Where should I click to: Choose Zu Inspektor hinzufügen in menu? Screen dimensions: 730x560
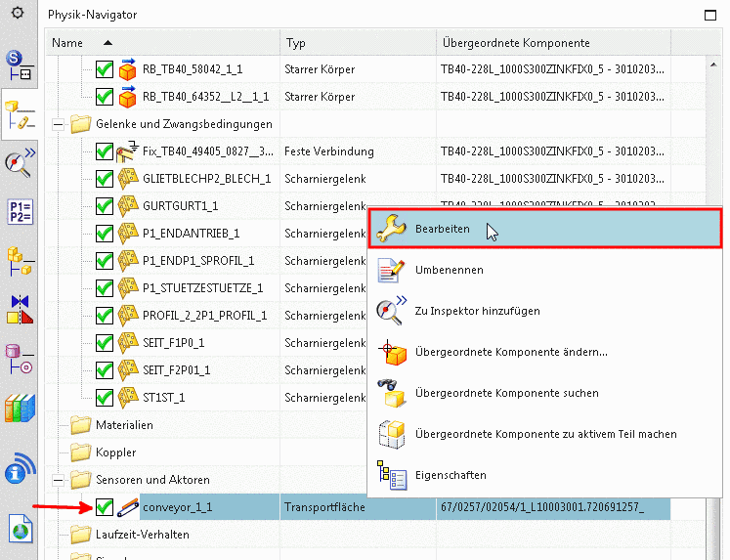click(x=544, y=311)
